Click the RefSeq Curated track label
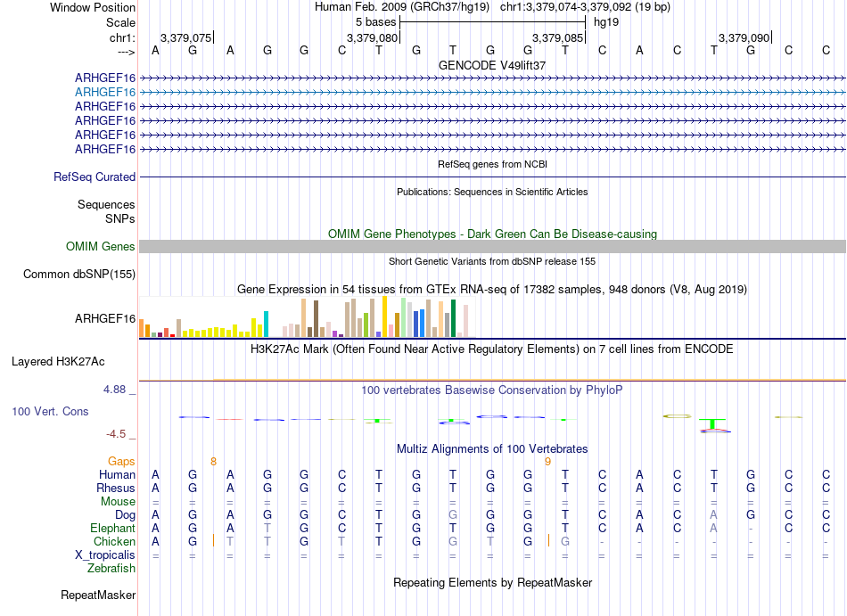Screen dimensions: 847x616 (x=95, y=177)
